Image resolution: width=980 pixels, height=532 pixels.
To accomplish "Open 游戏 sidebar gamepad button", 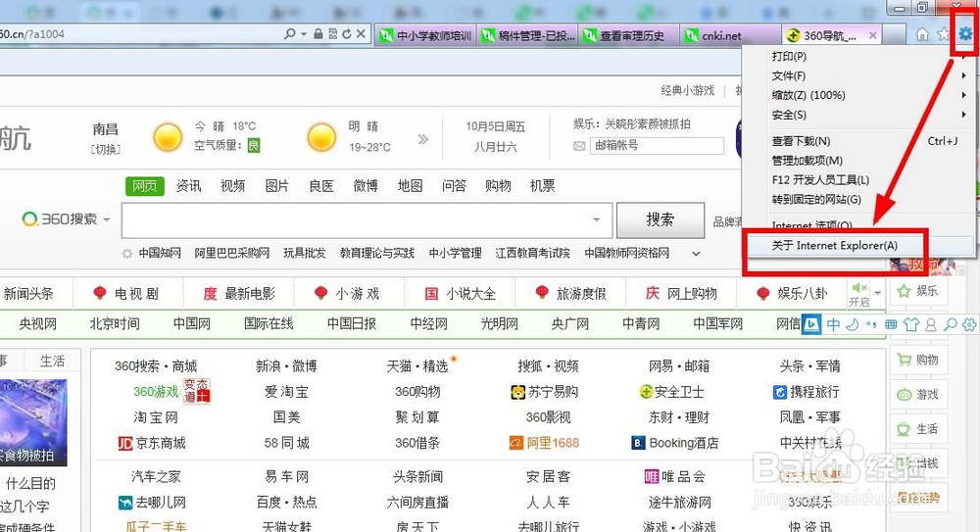I will (918, 395).
